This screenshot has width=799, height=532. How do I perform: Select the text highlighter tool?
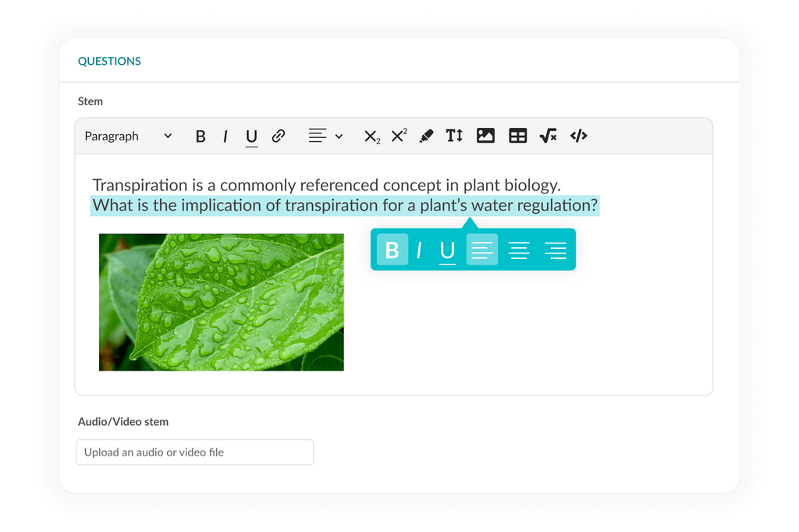426,137
